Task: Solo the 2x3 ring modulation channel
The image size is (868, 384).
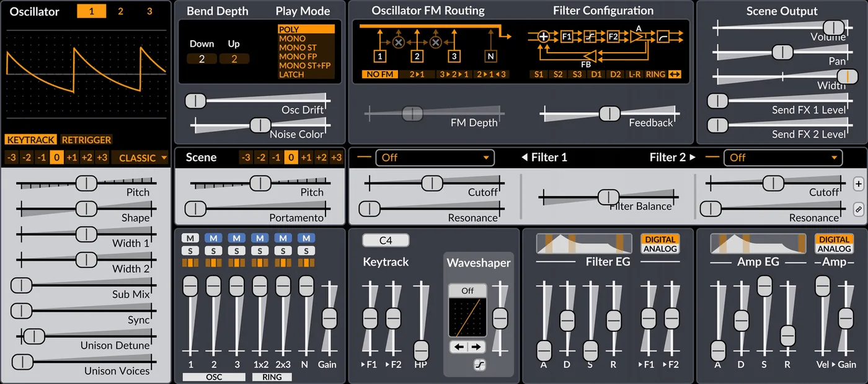Action: click(x=283, y=251)
